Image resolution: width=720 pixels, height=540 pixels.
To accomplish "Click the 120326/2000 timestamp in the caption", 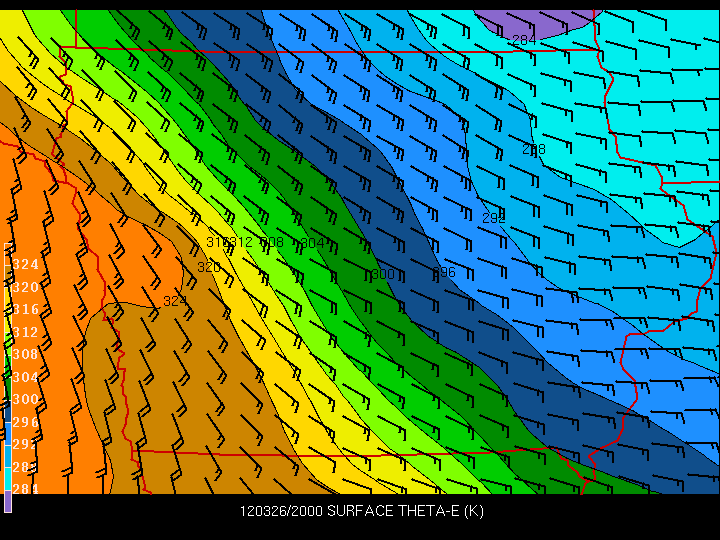I will point(281,511).
